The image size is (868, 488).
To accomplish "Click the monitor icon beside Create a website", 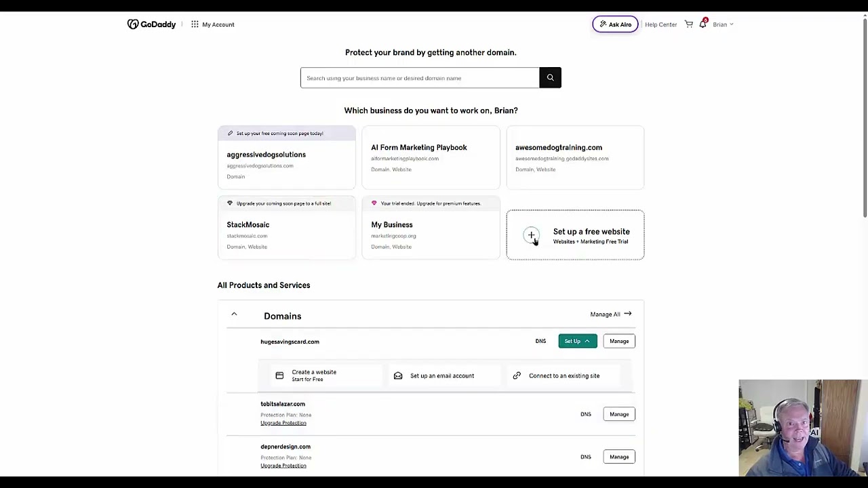I will [x=279, y=375].
